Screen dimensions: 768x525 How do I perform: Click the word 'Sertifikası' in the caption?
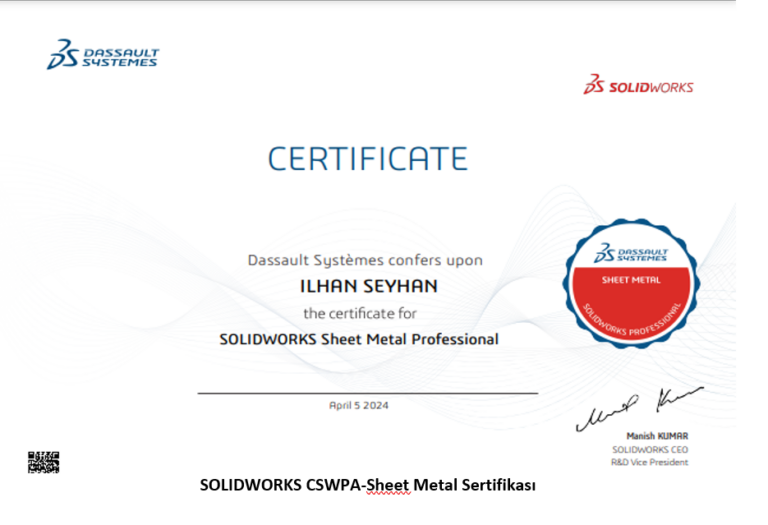pyautogui.click(x=499, y=485)
